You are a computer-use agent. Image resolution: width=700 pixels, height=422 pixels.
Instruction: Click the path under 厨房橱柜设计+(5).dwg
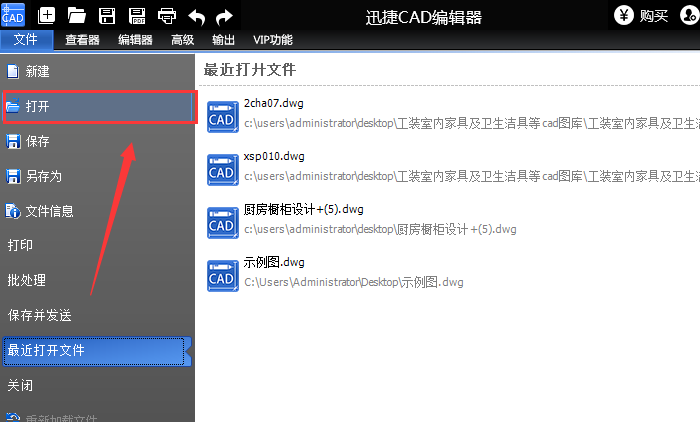click(x=380, y=230)
